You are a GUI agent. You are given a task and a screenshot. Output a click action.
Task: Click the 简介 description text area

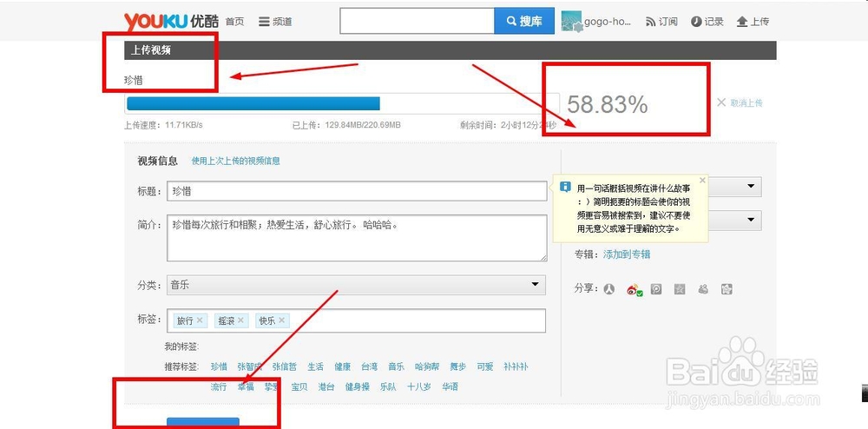coord(357,238)
